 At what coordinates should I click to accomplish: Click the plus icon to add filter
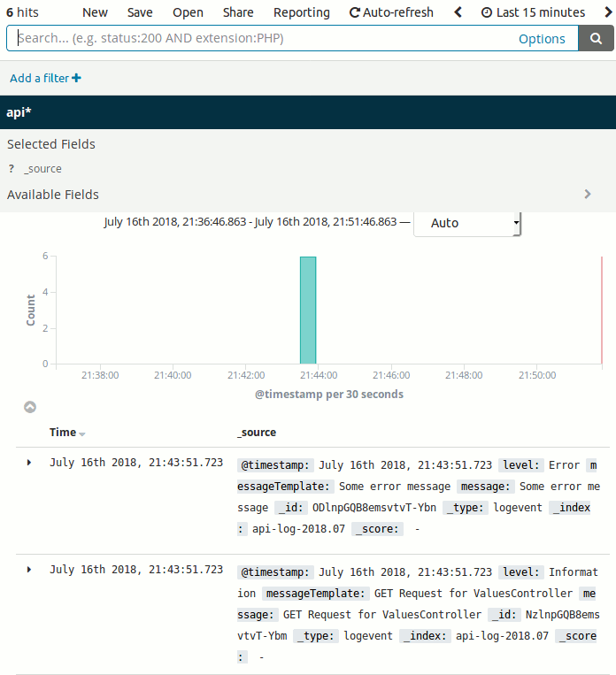click(x=77, y=78)
